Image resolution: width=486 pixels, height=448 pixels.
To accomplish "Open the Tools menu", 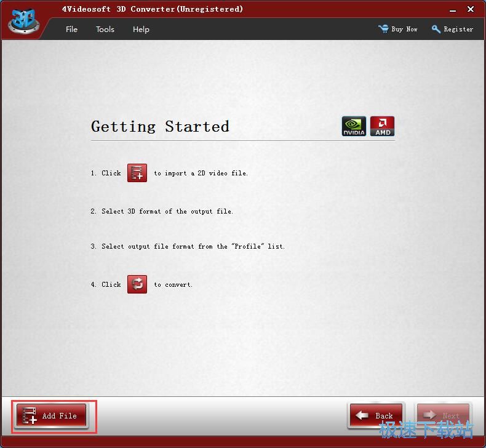I will click(105, 29).
